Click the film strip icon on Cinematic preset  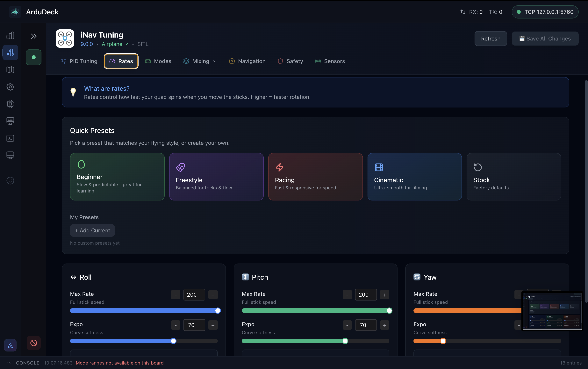[x=379, y=167]
